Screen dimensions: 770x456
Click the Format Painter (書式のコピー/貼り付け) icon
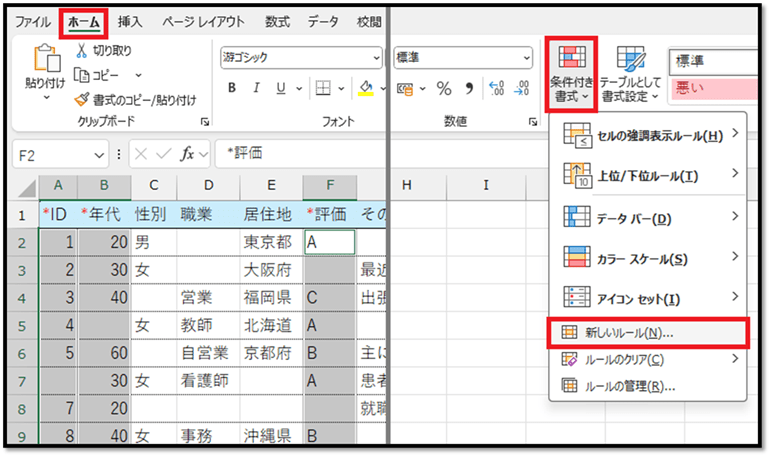pyautogui.click(x=82, y=99)
